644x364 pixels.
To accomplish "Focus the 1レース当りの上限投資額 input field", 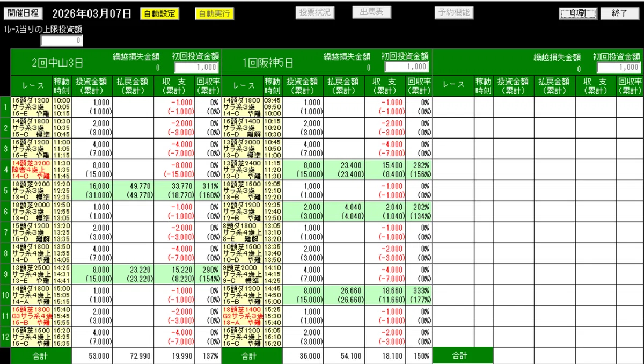I will (x=62, y=40).
